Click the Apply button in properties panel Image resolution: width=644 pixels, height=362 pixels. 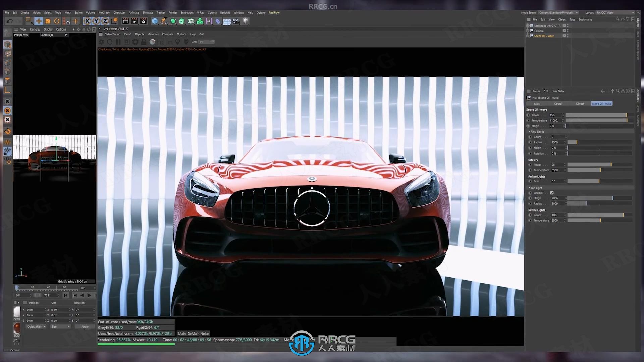[x=85, y=326]
